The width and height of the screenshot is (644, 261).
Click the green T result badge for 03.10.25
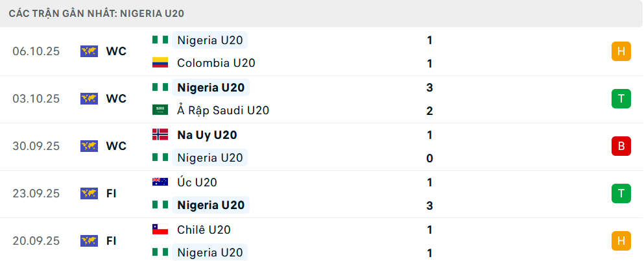tap(621, 99)
